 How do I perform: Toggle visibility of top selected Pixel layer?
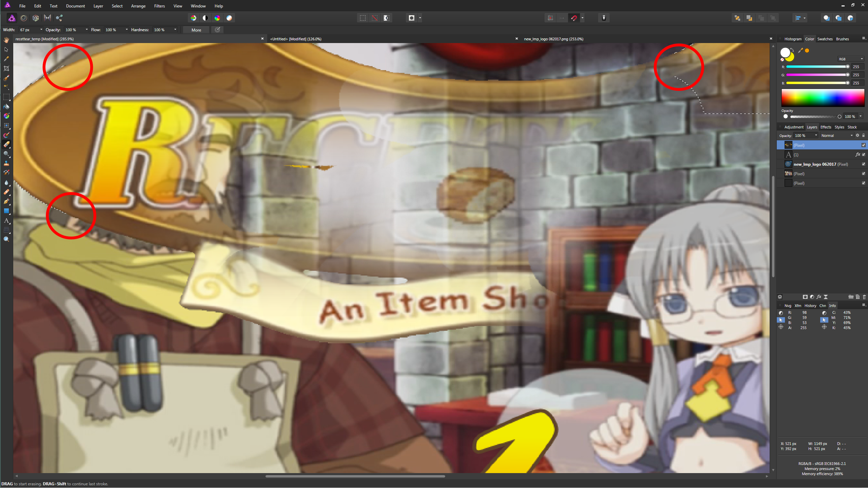coord(864,145)
